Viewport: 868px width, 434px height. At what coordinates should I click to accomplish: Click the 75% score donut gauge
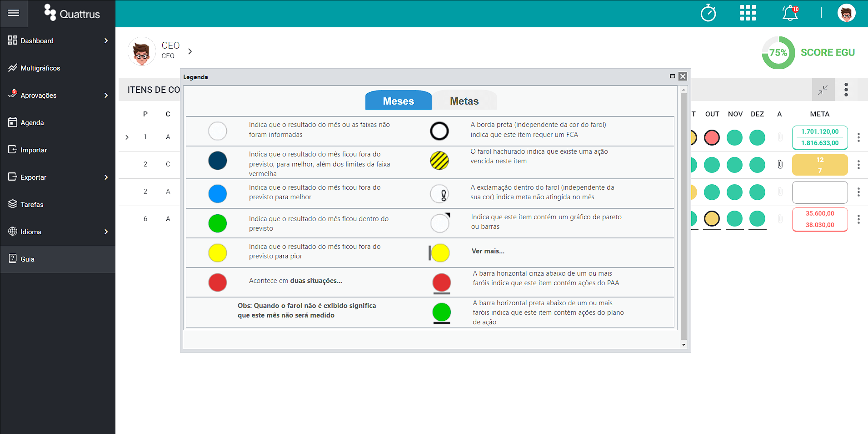pos(778,53)
